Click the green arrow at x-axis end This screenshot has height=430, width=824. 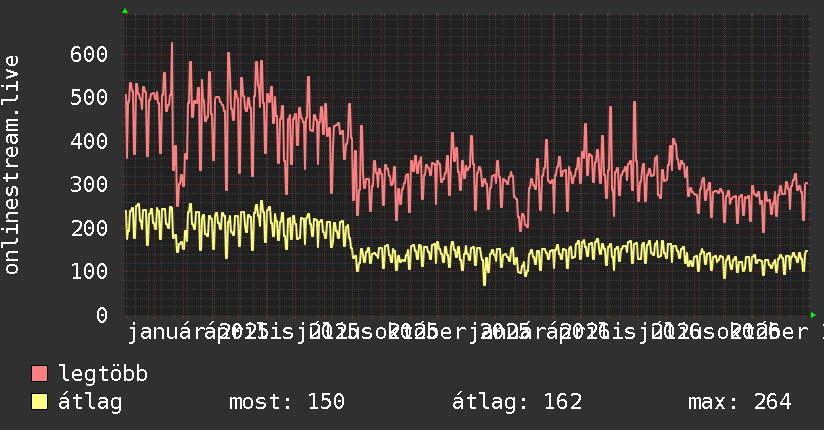813,315
